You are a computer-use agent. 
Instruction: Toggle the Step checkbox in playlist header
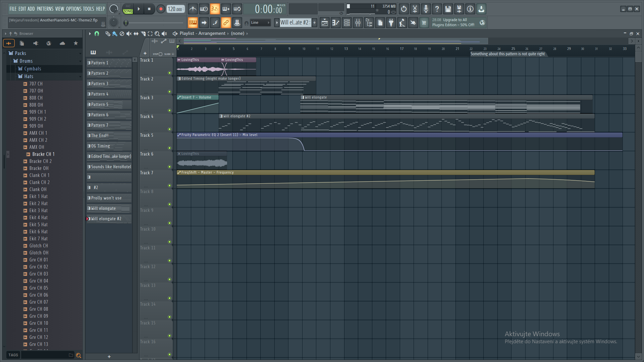pyautogui.click(x=160, y=54)
